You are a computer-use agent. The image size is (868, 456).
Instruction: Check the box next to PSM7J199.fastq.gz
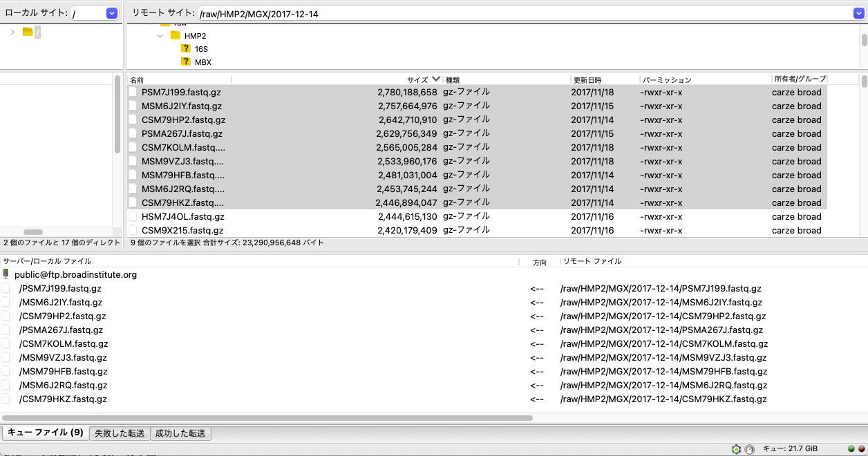tap(133, 91)
